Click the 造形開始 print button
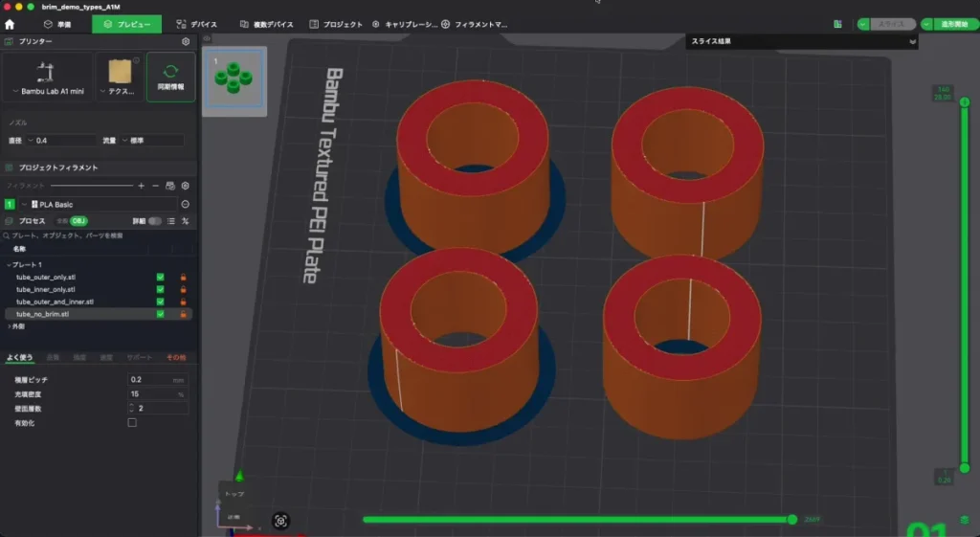The height and width of the screenshot is (537, 980). pyautogui.click(x=954, y=24)
